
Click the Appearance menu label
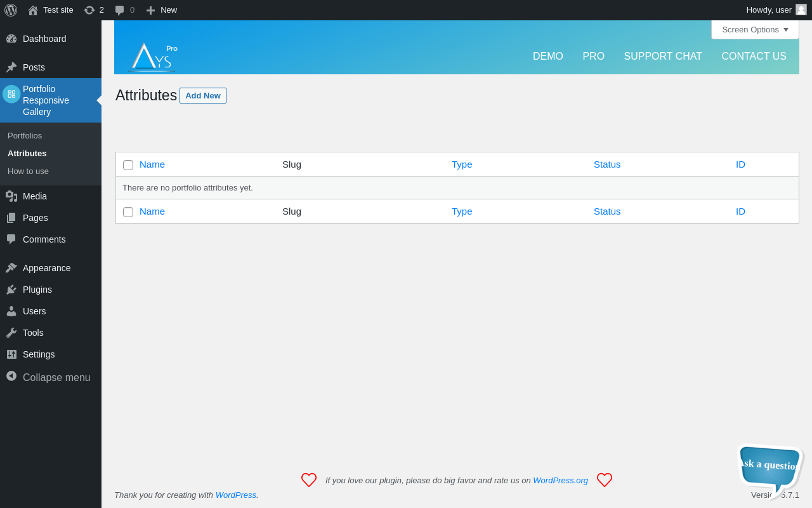(x=47, y=268)
